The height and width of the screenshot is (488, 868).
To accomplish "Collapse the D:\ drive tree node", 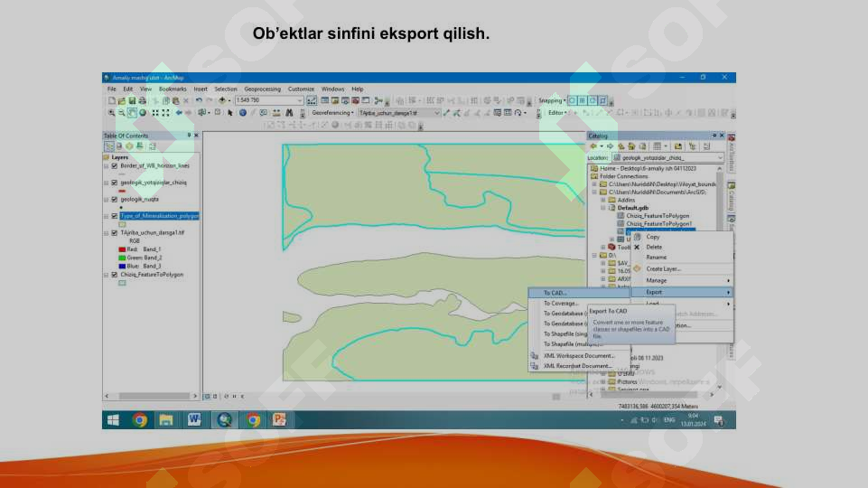I will pyautogui.click(x=594, y=256).
